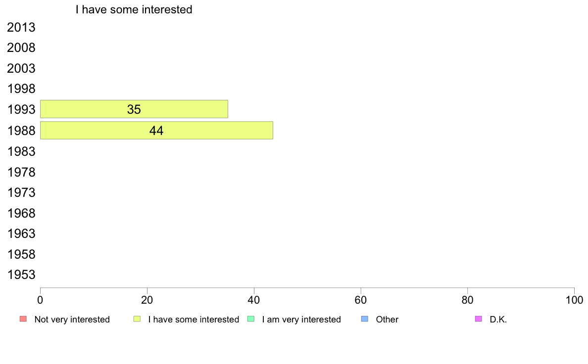The image size is (588, 364).
Task: Click the I am very interested legend text
Action: (x=301, y=319)
